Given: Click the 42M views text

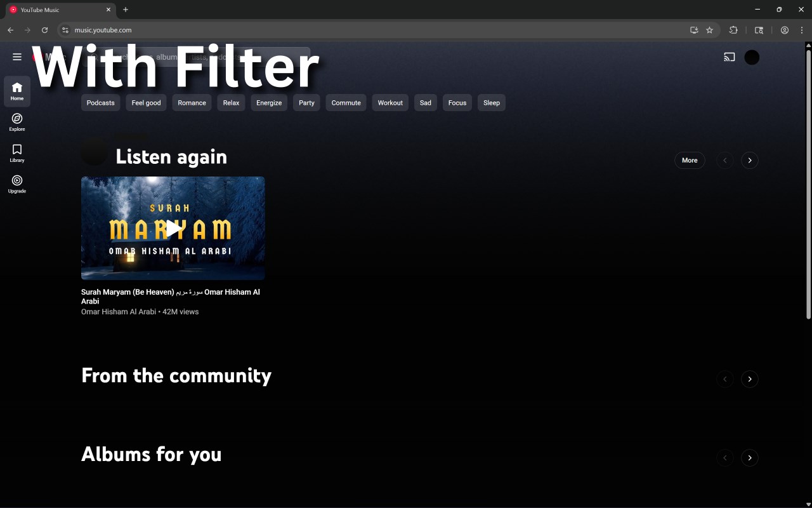Looking at the screenshot, I should pyautogui.click(x=181, y=312).
